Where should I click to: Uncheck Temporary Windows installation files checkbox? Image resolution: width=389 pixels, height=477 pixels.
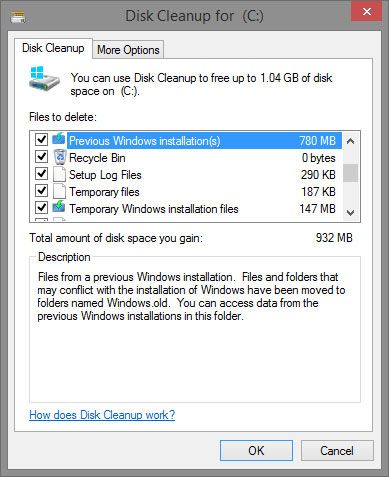point(41,208)
